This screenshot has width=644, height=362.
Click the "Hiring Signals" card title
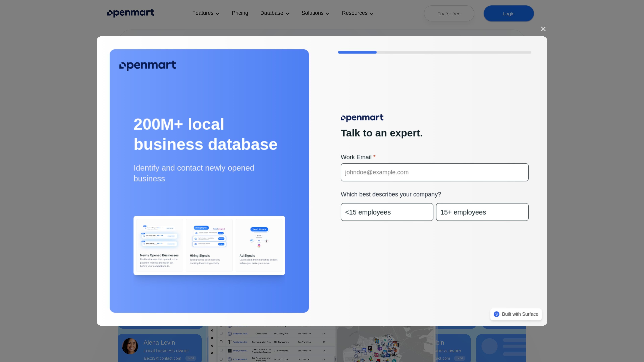200,256
